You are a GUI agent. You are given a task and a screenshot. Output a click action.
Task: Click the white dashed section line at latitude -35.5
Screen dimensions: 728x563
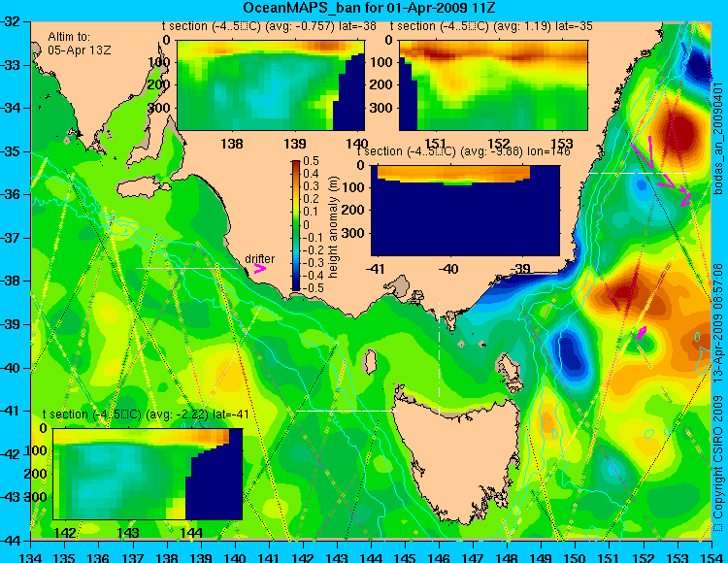click(x=641, y=173)
